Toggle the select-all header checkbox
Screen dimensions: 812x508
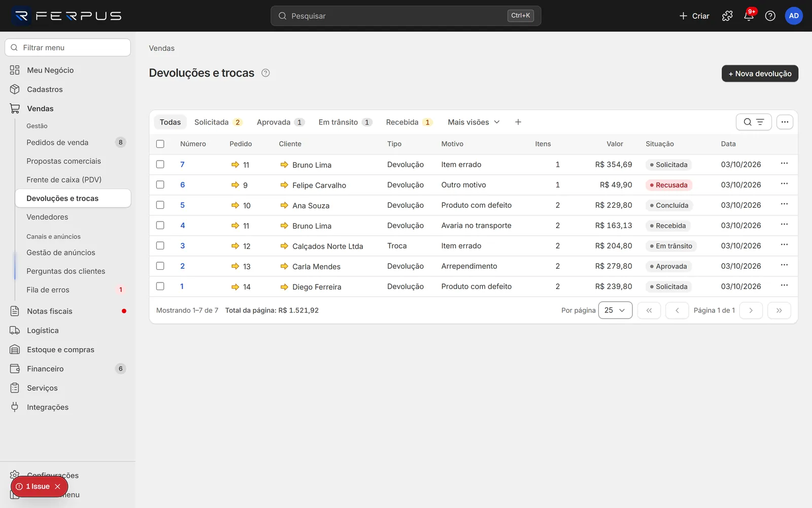pos(160,144)
